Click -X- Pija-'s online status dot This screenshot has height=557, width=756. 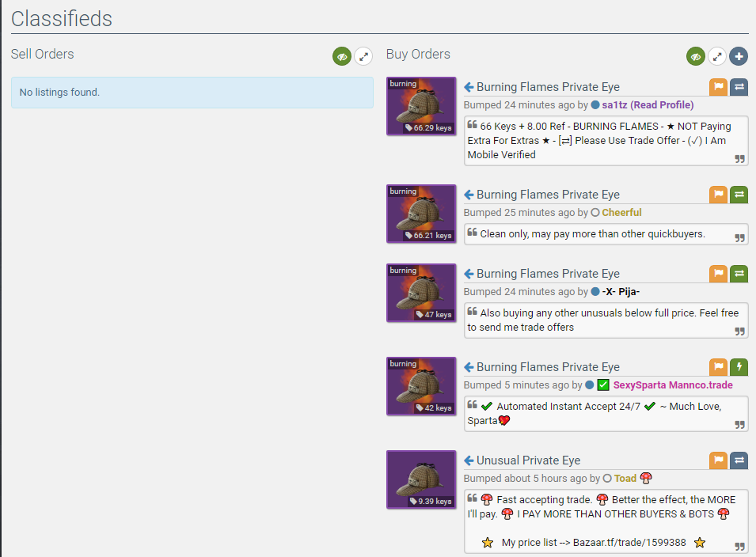pyautogui.click(x=595, y=291)
